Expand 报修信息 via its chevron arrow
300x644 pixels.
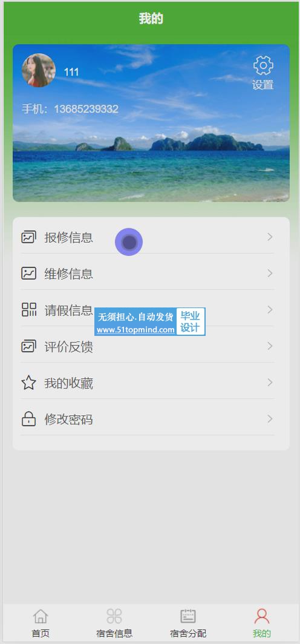tap(270, 237)
